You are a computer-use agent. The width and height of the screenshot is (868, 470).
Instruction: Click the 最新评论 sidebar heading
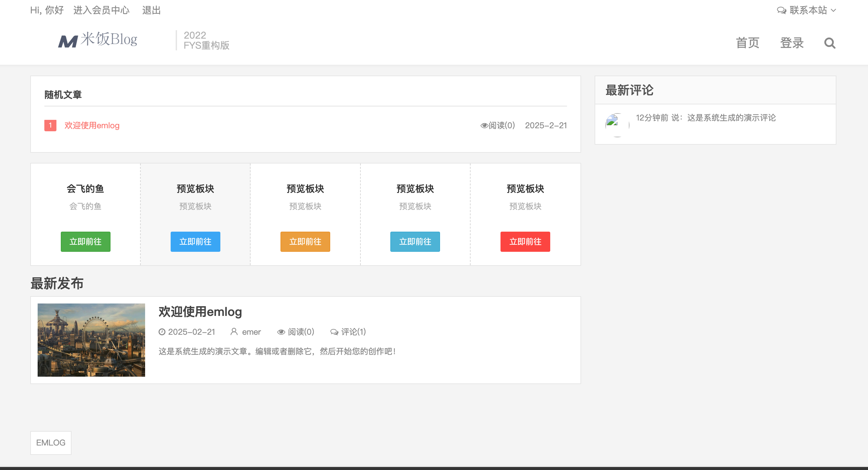pyautogui.click(x=629, y=90)
